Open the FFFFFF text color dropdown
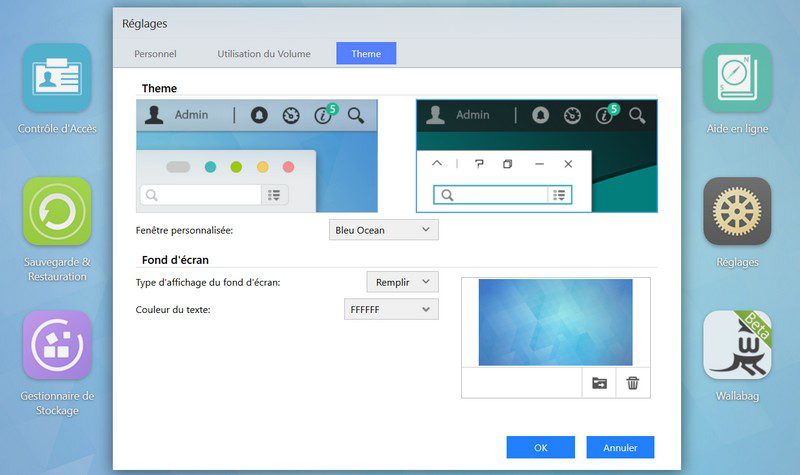Image resolution: width=800 pixels, height=475 pixels. tap(391, 310)
